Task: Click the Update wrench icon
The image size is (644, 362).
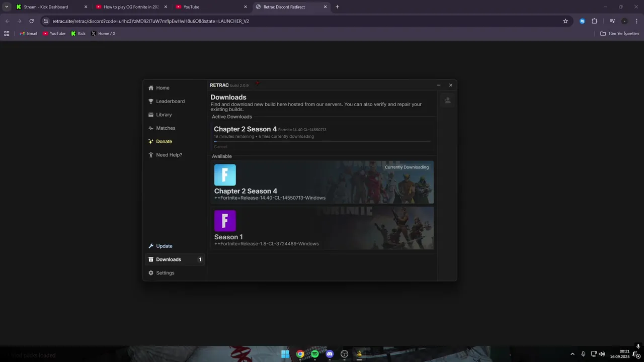Action: tap(151, 246)
